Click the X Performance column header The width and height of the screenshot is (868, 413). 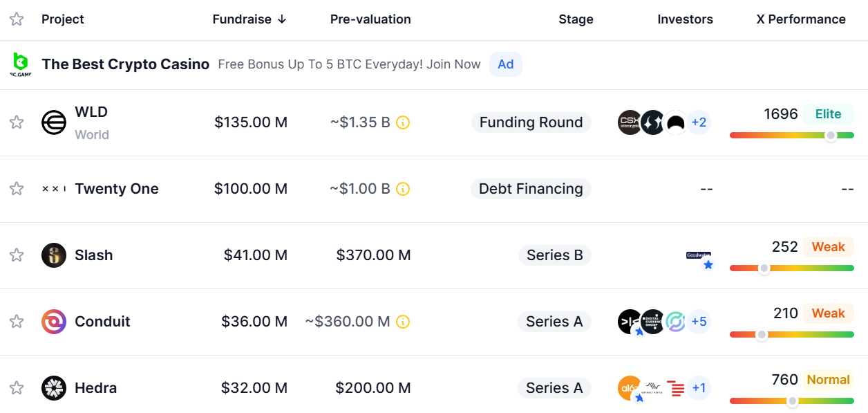[801, 19]
